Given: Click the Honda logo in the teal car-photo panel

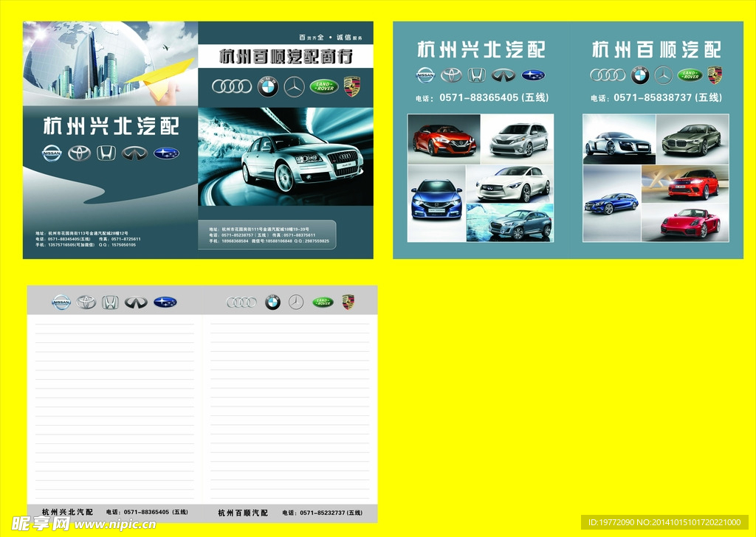Looking at the screenshot, I should coord(476,75).
